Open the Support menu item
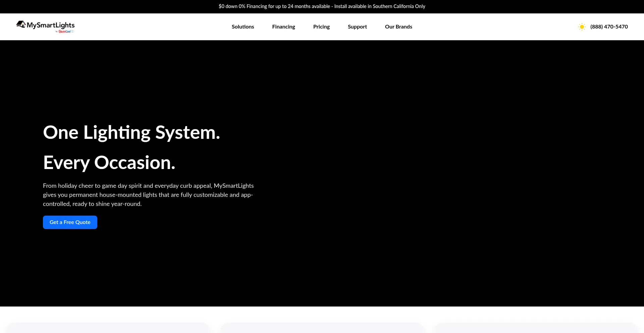 pos(357,27)
